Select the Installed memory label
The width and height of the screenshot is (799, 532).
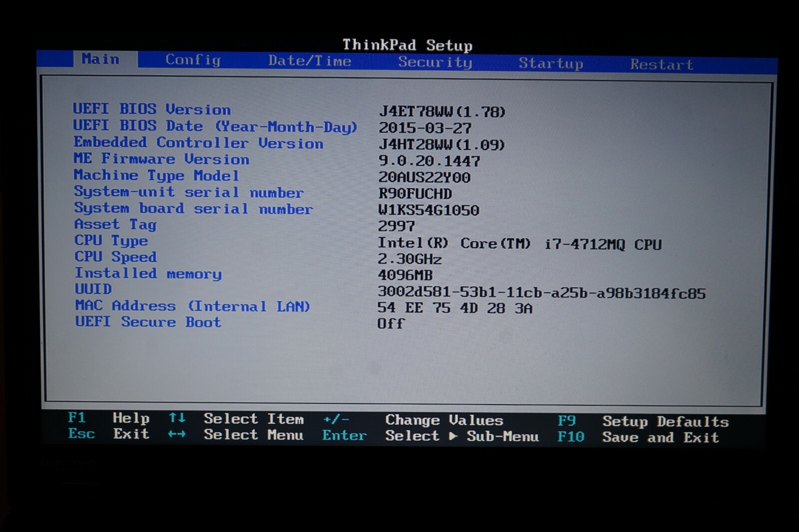click(148, 273)
